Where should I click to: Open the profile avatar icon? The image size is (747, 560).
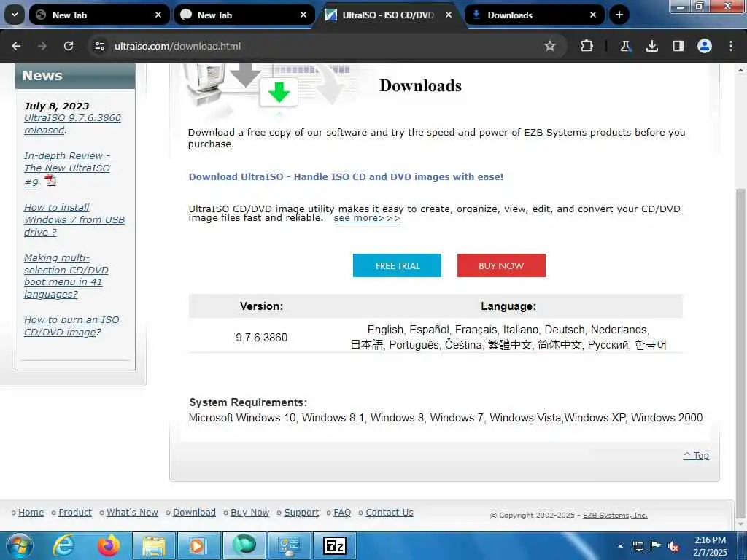click(x=705, y=46)
